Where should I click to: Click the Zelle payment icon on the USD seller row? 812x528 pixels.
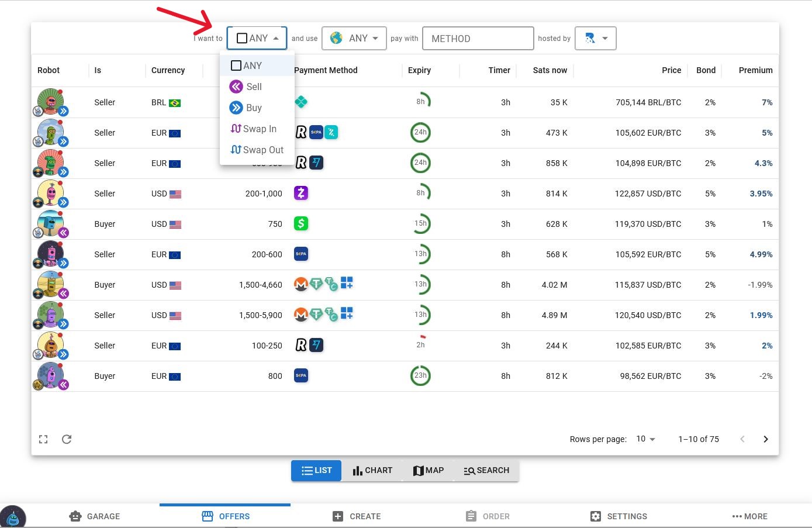pos(300,193)
